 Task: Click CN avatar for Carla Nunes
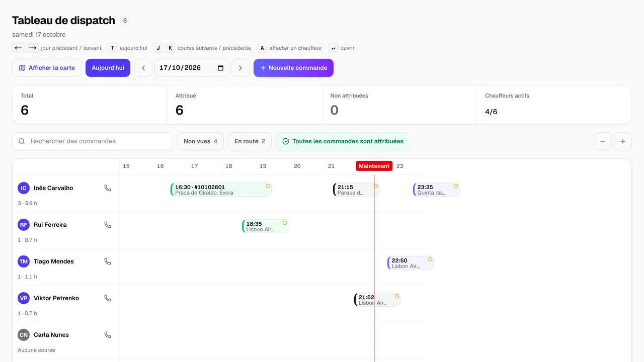point(24,335)
